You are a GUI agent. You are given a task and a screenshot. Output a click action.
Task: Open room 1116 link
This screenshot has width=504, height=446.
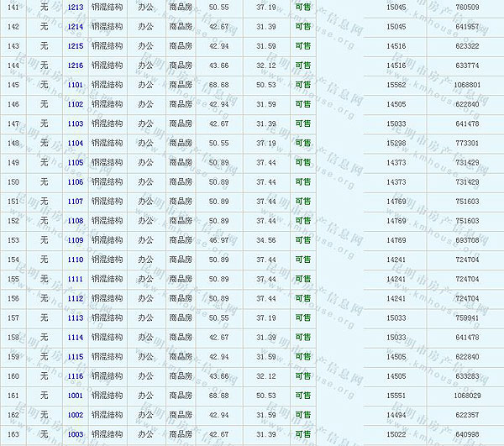[x=76, y=376]
